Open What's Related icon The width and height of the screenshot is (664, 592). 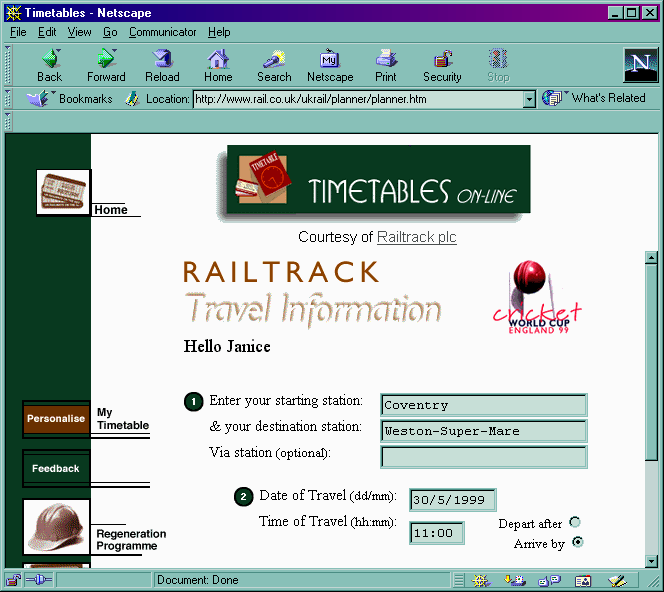click(553, 98)
